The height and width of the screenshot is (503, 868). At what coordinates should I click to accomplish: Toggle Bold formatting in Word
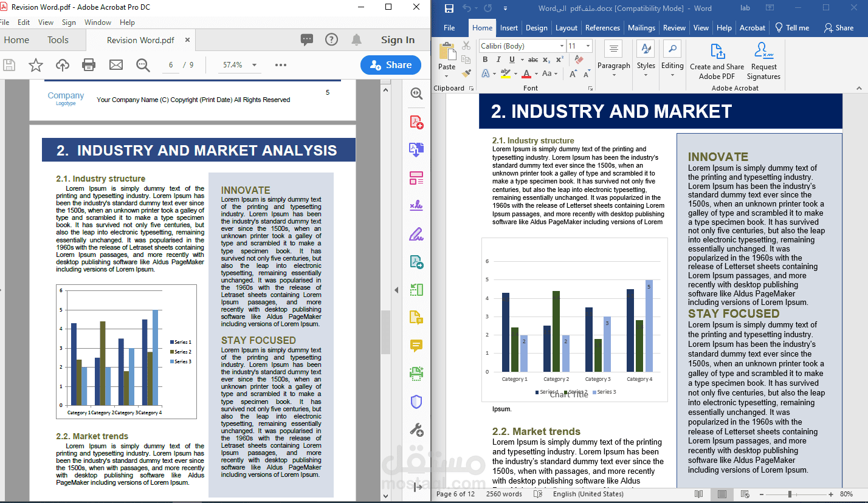[x=485, y=60]
